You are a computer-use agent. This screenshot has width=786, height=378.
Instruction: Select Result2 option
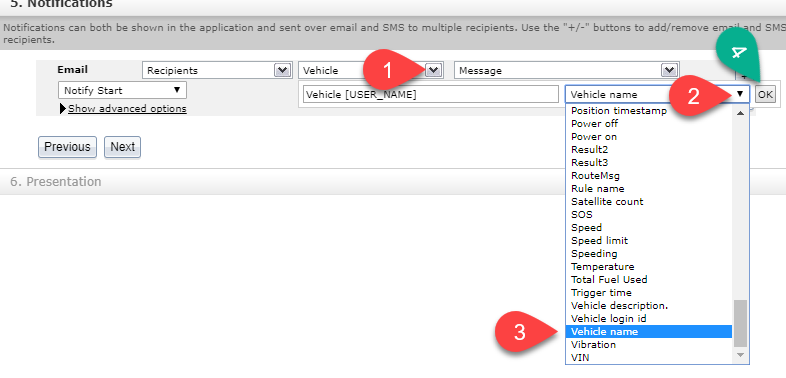click(x=649, y=149)
